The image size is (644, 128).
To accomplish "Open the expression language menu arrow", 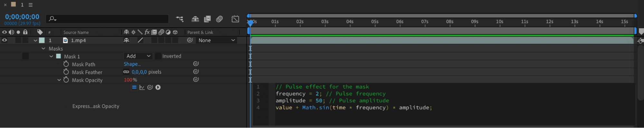I will point(158,87).
